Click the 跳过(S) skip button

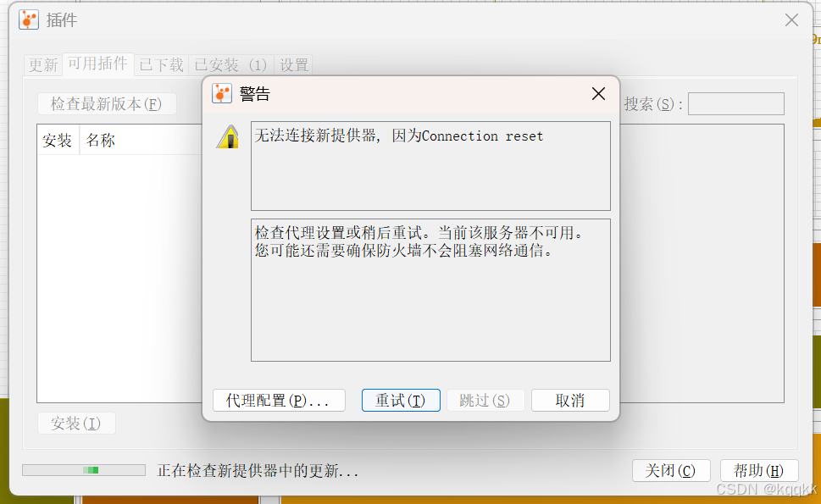tap(485, 401)
